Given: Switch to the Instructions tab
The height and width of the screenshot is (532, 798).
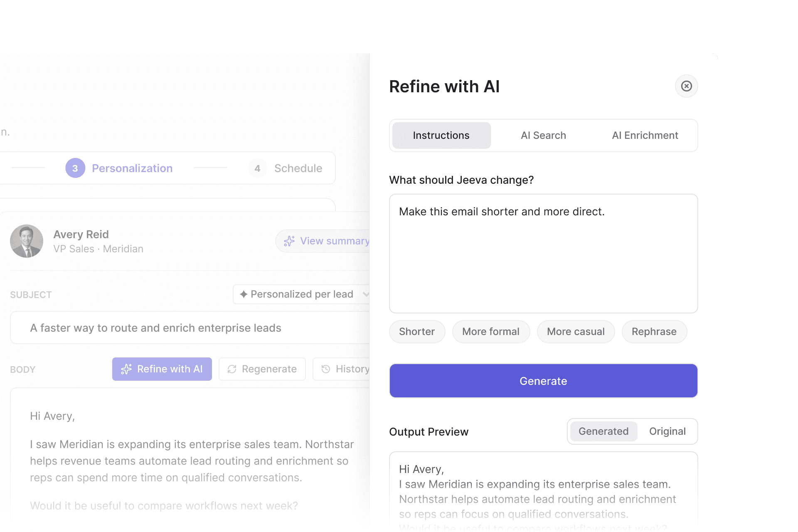Looking at the screenshot, I should pos(441,135).
